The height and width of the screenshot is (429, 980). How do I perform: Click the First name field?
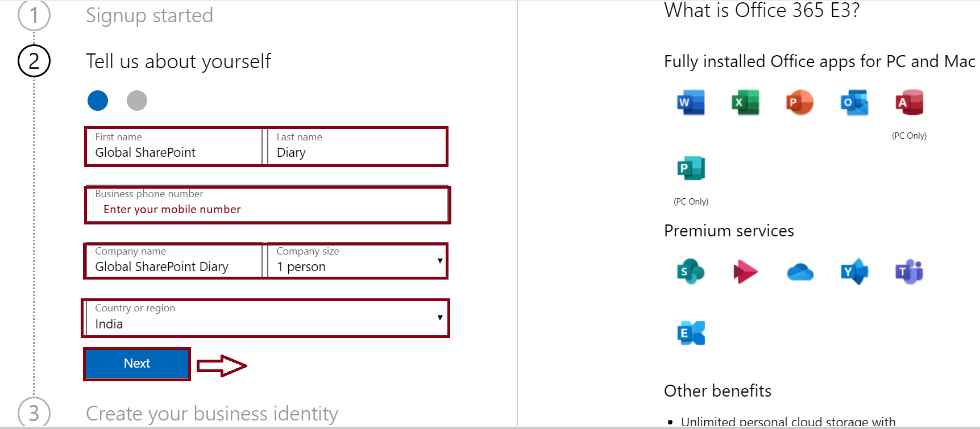pos(174,147)
